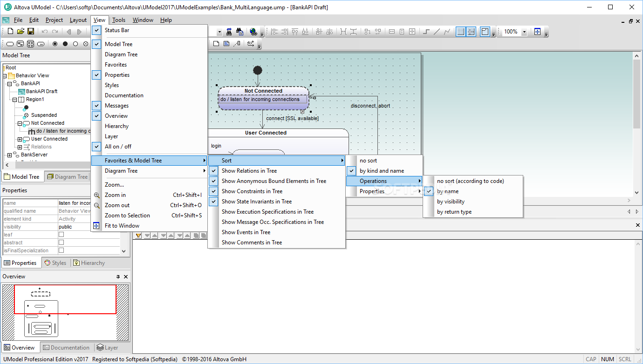Toggle the Show Grid toolbar button

460,32
